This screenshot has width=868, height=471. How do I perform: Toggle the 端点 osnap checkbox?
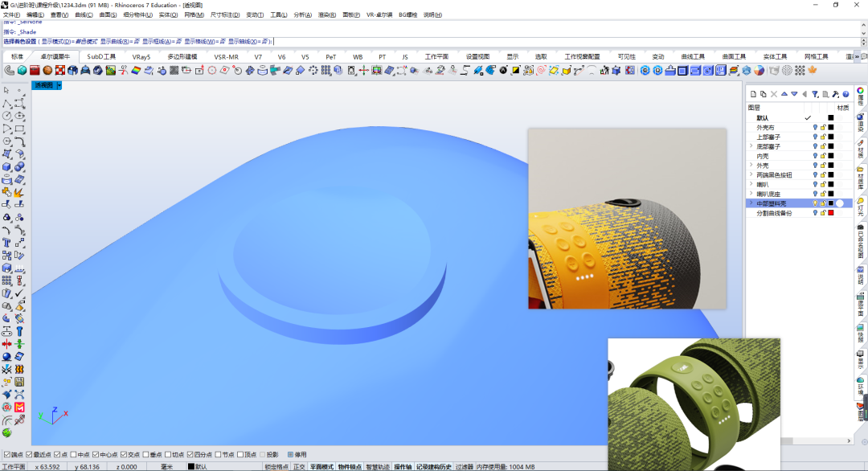(x=7, y=454)
